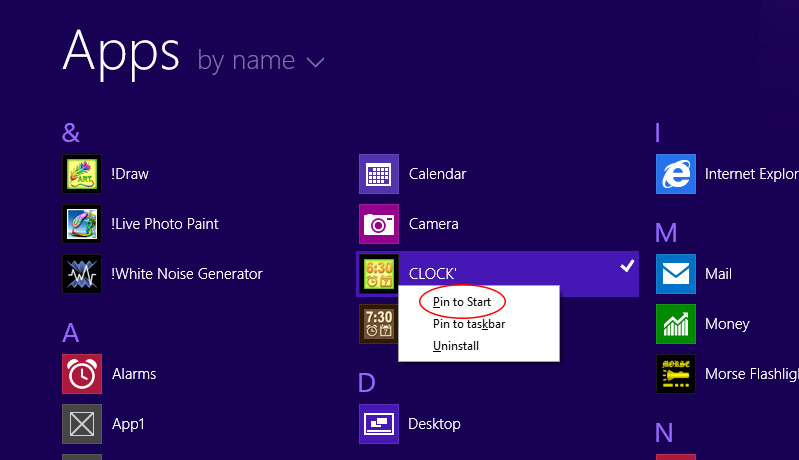Open the brown 7:30 clock icon
The width and height of the screenshot is (799, 460).
(x=379, y=323)
